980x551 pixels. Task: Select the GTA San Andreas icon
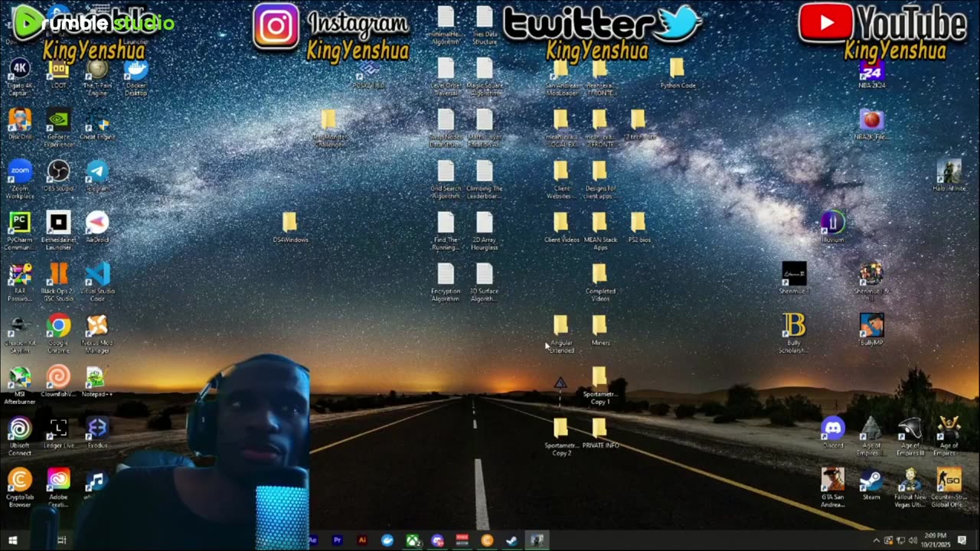tap(832, 487)
